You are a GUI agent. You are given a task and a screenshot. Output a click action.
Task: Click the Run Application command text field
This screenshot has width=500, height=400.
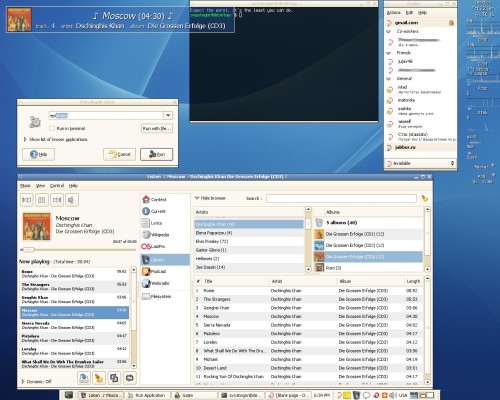point(106,115)
